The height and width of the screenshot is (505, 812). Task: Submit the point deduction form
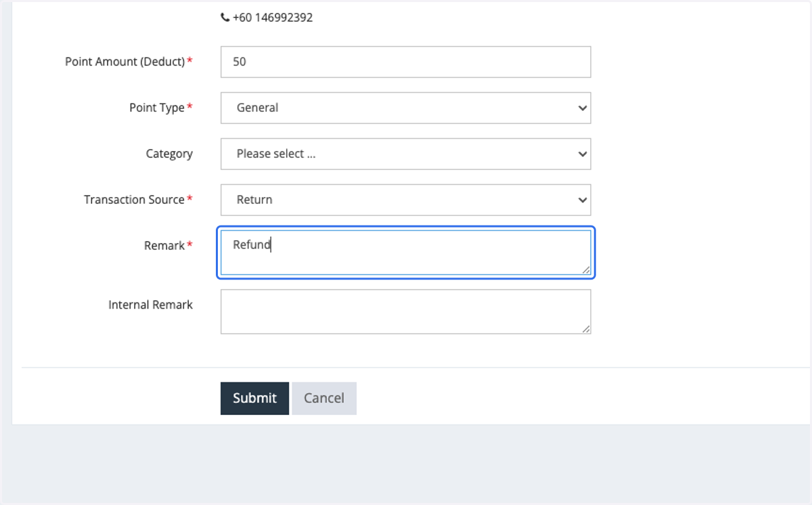(x=254, y=398)
